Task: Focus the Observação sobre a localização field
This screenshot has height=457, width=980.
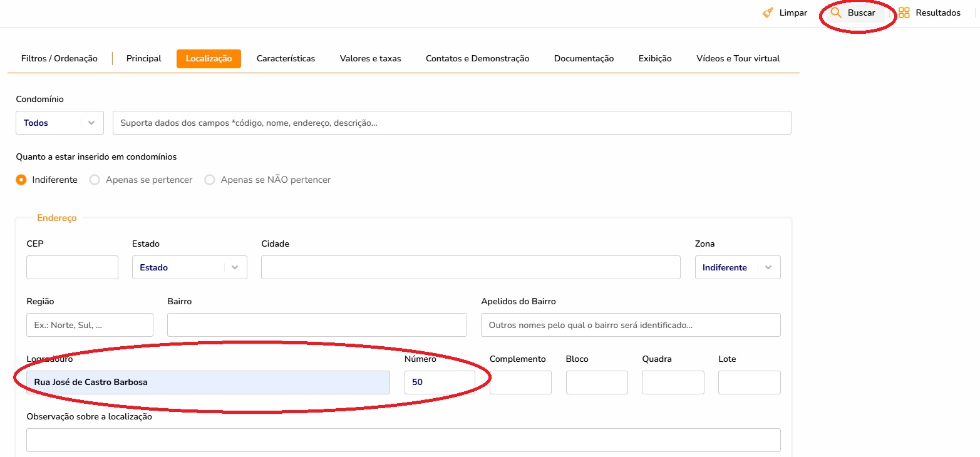Action: (x=403, y=439)
